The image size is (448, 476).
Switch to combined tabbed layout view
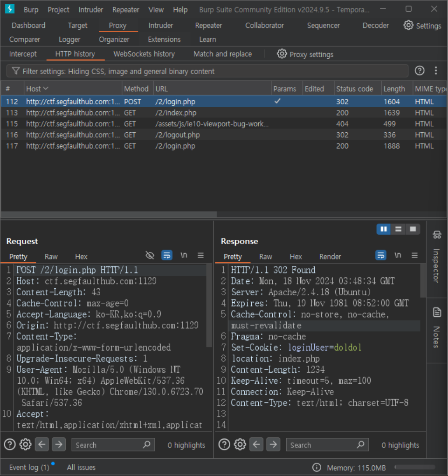click(413, 229)
